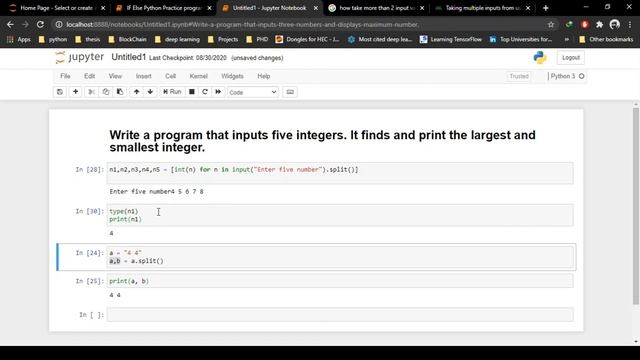
Task: Open the View menu
Action: point(115,76)
